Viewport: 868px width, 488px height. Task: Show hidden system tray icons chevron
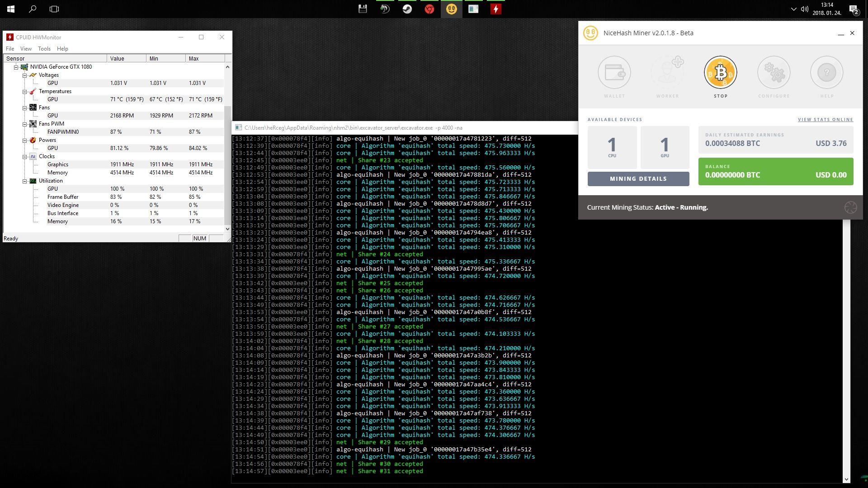point(793,9)
